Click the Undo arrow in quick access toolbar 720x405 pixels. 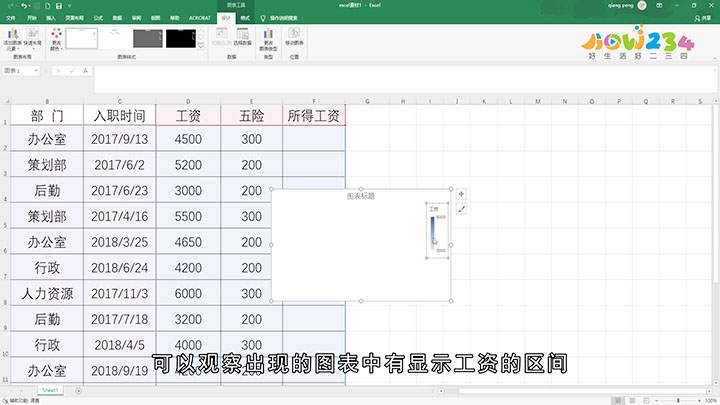(24, 6)
